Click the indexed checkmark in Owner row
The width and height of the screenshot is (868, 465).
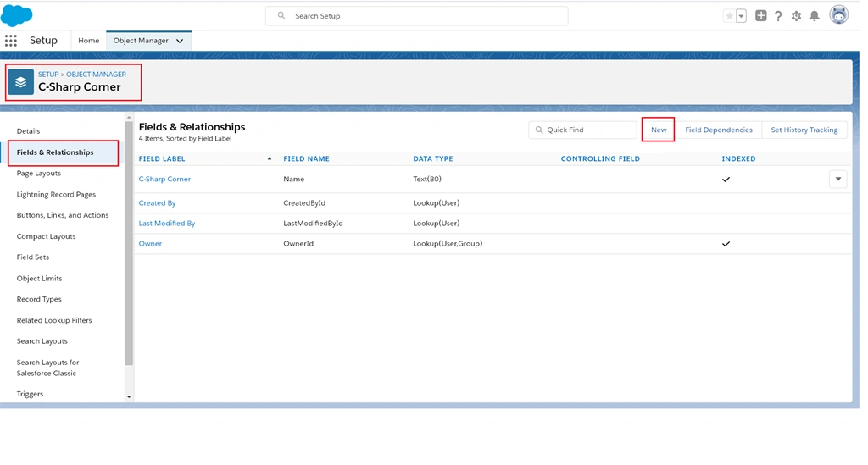pyautogui.click(x=726, y=244)
